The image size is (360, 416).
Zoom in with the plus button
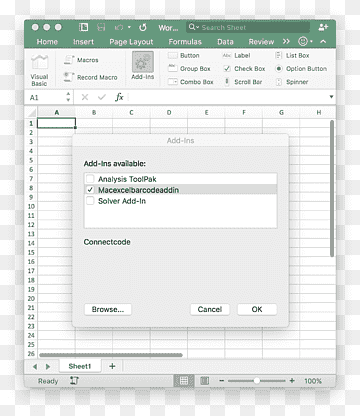[x=292, y=381]
